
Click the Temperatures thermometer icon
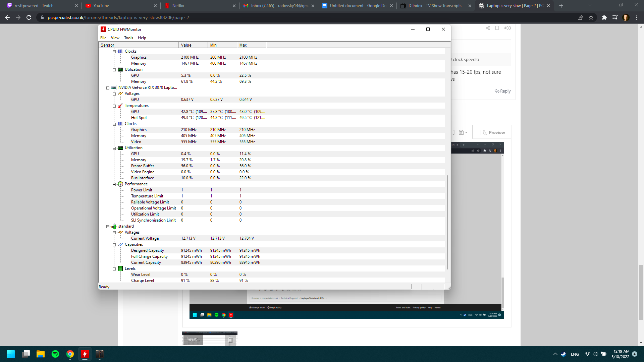pyautogui.click(x=120, y=106)
